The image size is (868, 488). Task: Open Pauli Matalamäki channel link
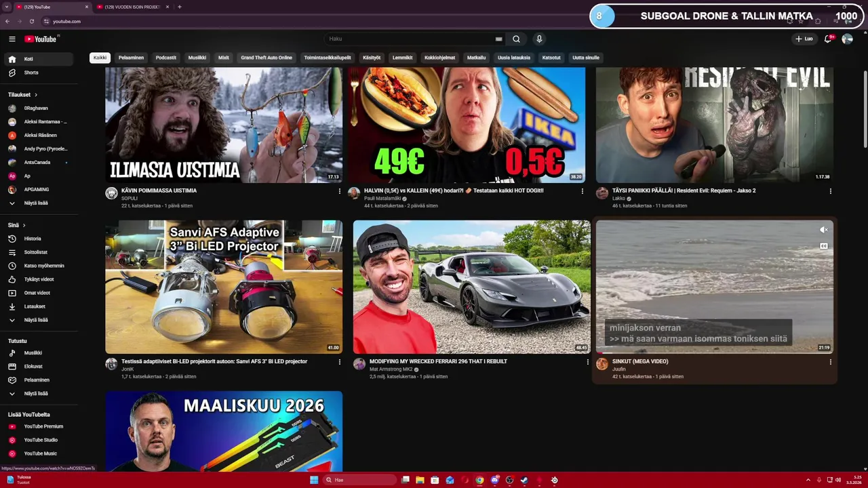(382, 199)
